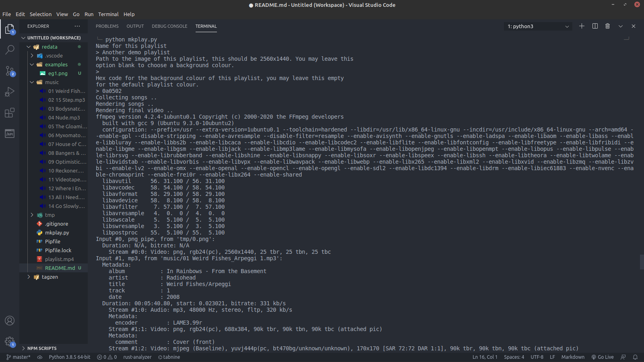
Task: Change language mode Markdown
Action: click(x=573, y=357)
